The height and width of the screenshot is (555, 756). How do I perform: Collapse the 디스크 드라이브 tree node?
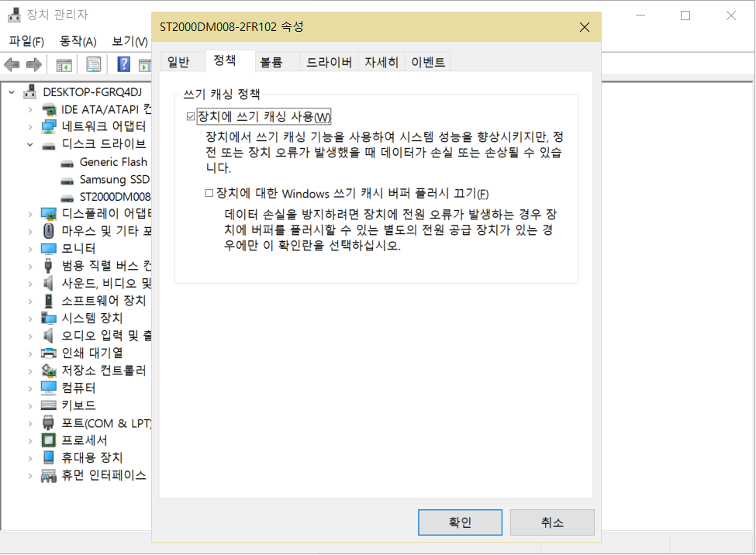(29, 144)
